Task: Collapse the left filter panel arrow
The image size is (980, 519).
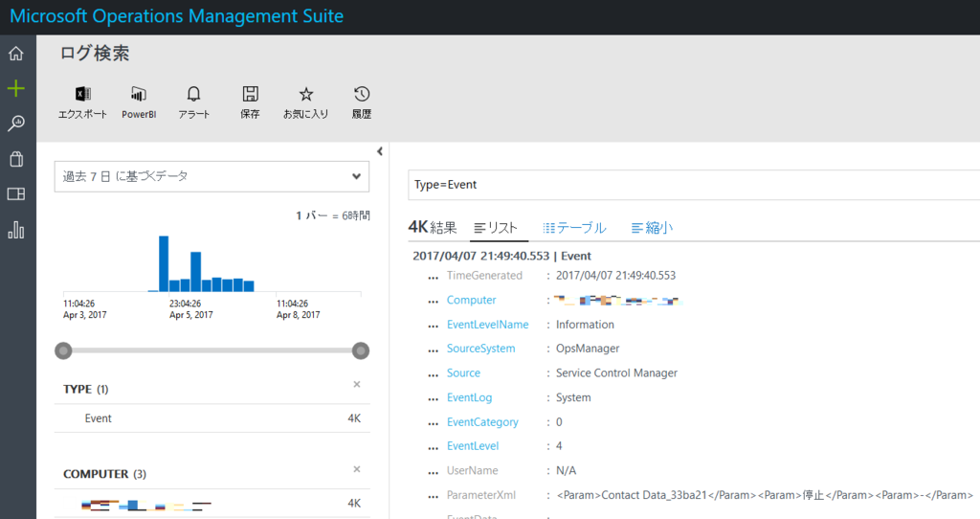Action: pyautogui.click(x=380, y=151)
